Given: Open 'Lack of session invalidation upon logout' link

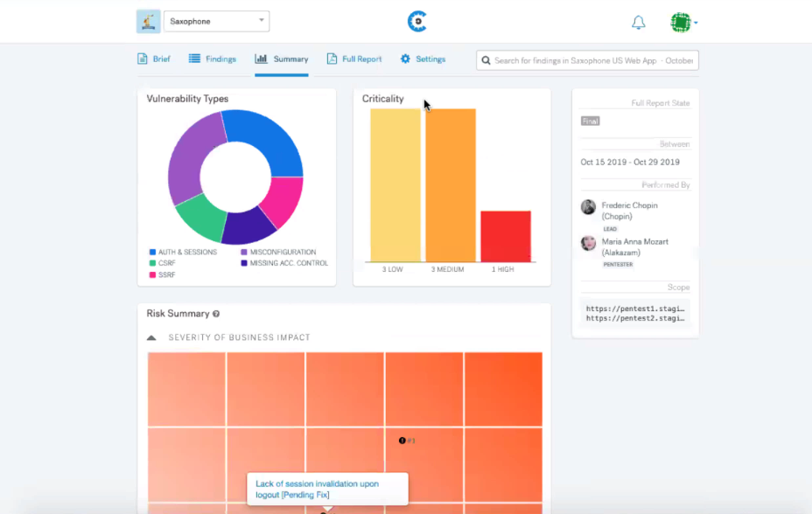Looking at the screenshot, I should 317,490.
